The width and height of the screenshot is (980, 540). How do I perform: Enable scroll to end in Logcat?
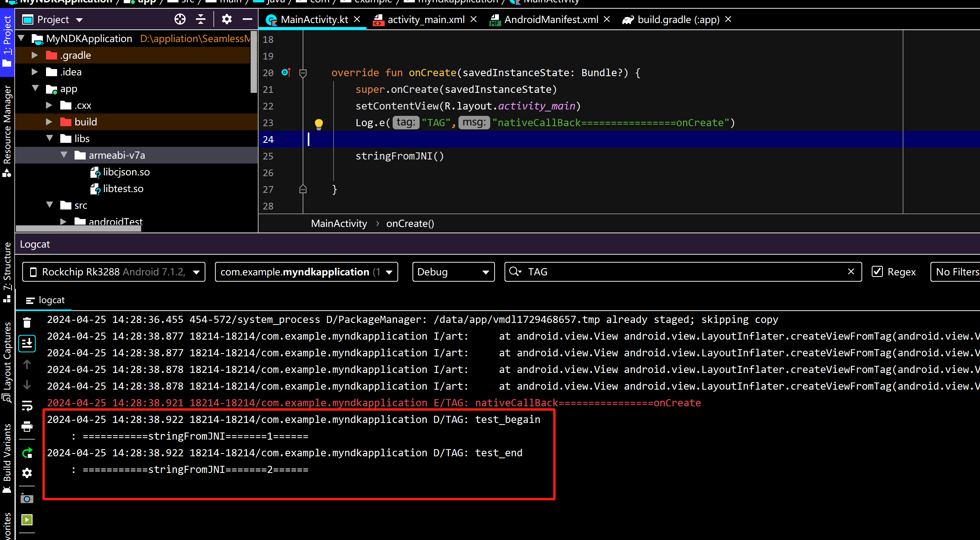point(27,343)
